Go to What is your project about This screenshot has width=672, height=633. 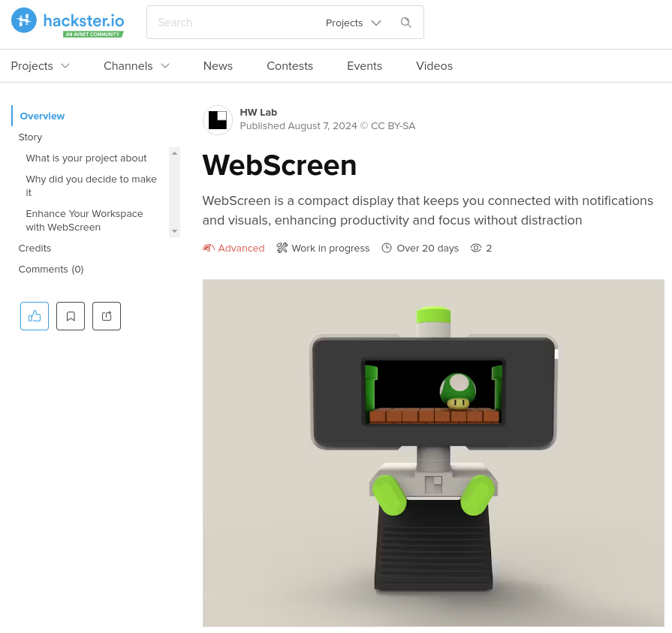click(x=86, y=158)
